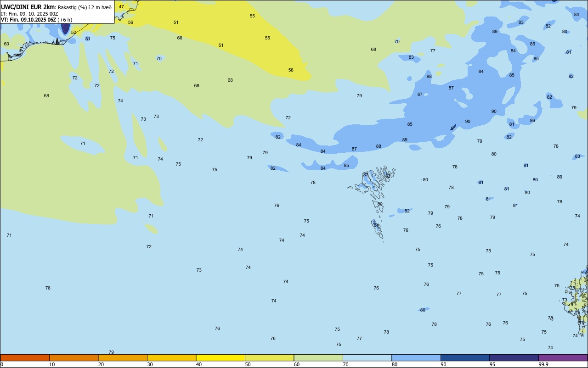Click the humidity value 60
The height and width of the screenshot is (368, 588).
pyautogui.click(x=6, y=44)
